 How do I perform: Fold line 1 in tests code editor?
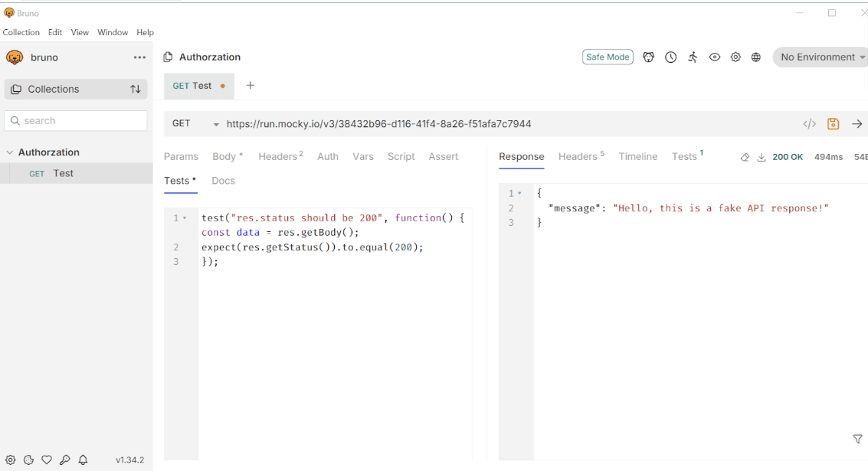(x=185, y=218)
